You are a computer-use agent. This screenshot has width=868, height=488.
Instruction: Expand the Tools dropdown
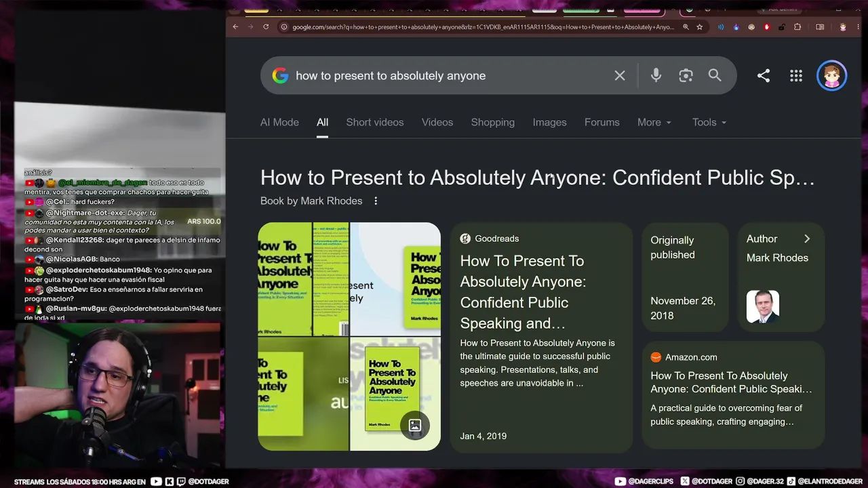(x=709, y=122)
